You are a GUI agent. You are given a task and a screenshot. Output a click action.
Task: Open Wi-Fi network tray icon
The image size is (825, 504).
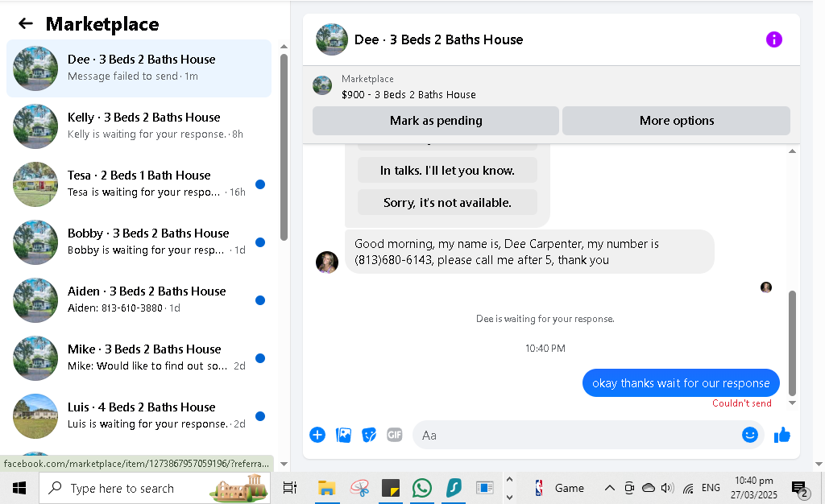(688, 489)
